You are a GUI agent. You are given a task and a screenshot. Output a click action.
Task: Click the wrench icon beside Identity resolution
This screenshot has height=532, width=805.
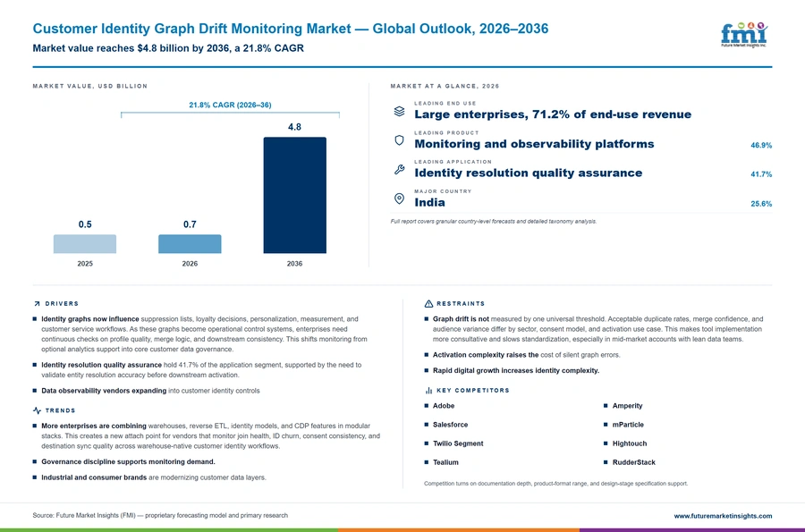(399, 169)
